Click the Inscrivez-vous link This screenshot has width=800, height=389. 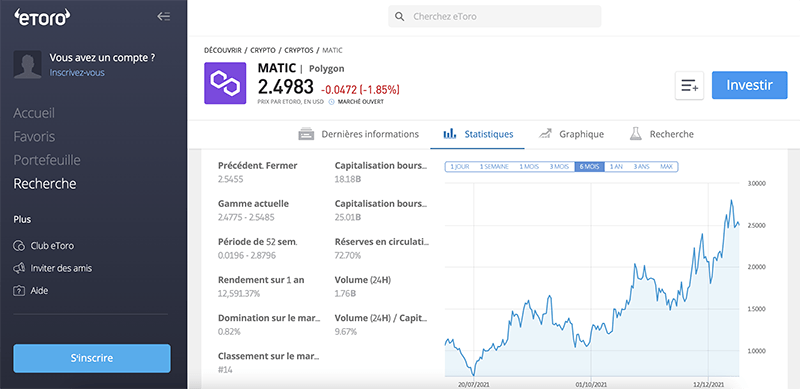77,72
